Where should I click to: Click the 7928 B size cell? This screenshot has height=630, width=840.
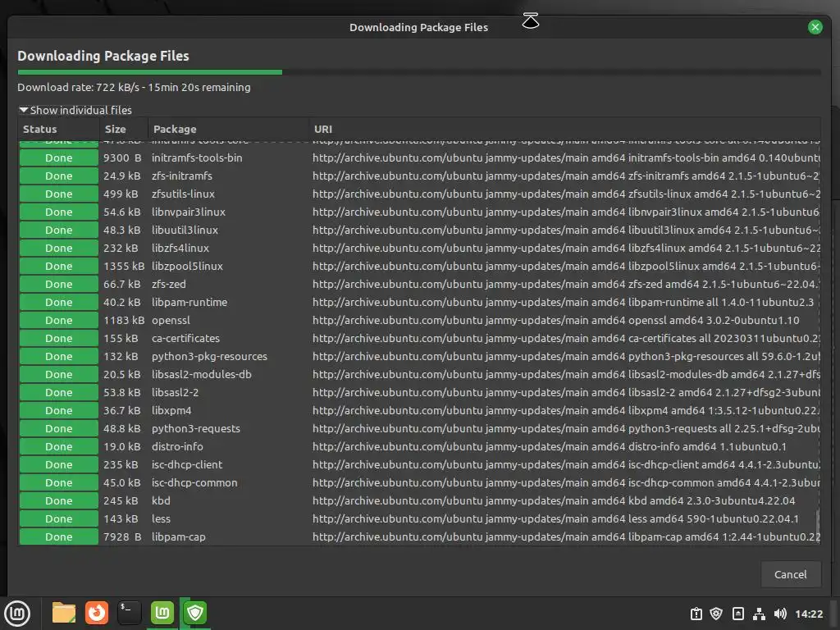click(x=122, y=536)
